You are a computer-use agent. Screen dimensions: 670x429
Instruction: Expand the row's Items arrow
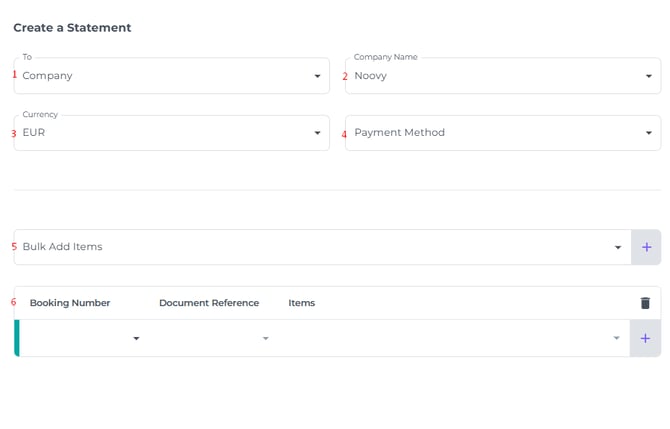tap(616, 339)
